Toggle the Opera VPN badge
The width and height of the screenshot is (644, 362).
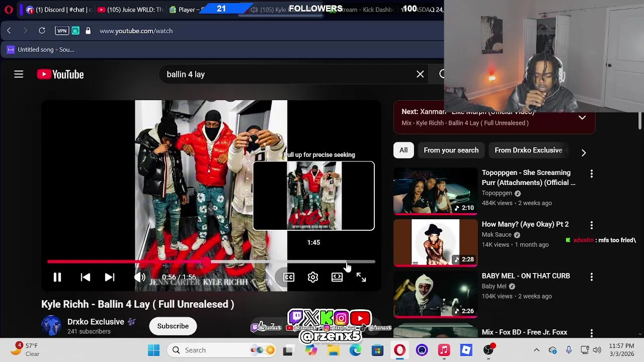tap(62, 31)
